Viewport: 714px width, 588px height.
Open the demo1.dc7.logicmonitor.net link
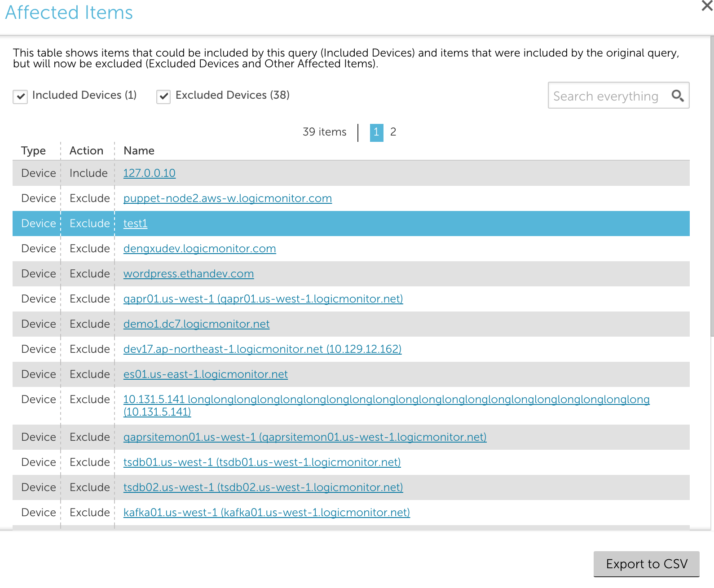pos(196,324)
